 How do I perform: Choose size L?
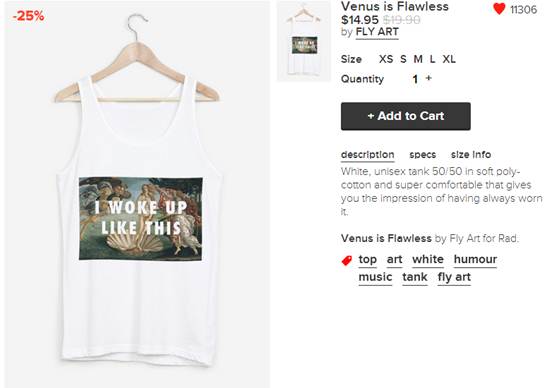(x=432, y=59)
